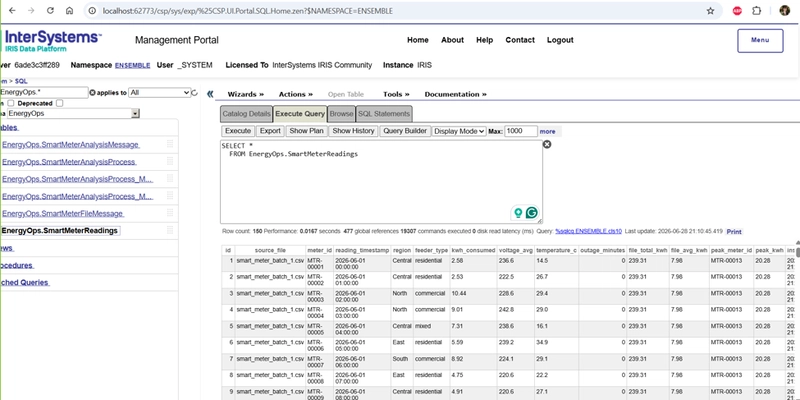Click the drag handle for EnergyOps.SmartMeterFileMessage
800x400 pixels.
pos(170,213)
